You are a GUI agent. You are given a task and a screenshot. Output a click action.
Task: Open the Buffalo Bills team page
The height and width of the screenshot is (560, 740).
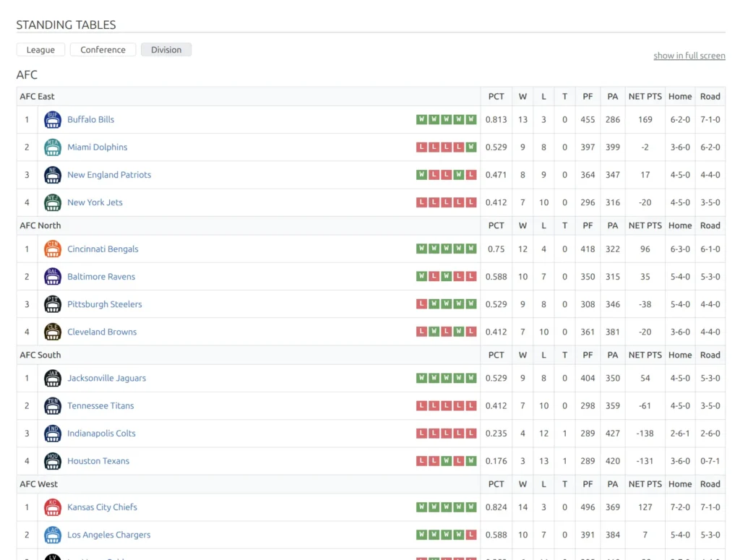point(90,119)
